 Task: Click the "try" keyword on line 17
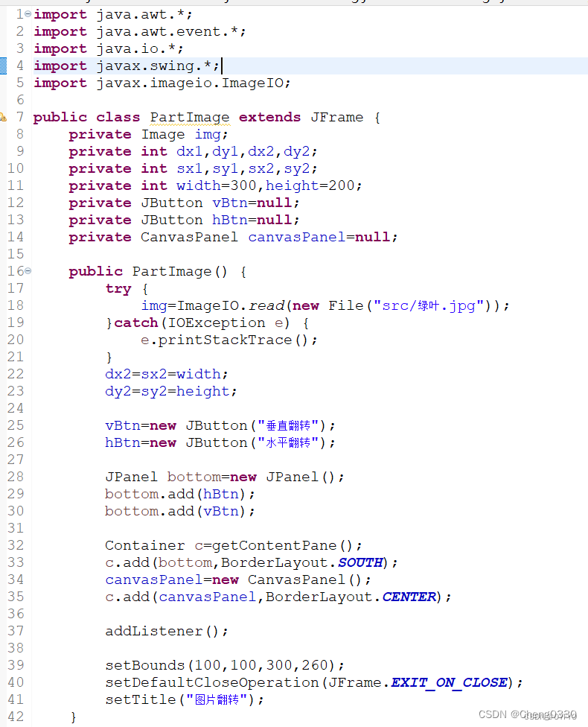[118, 289]
